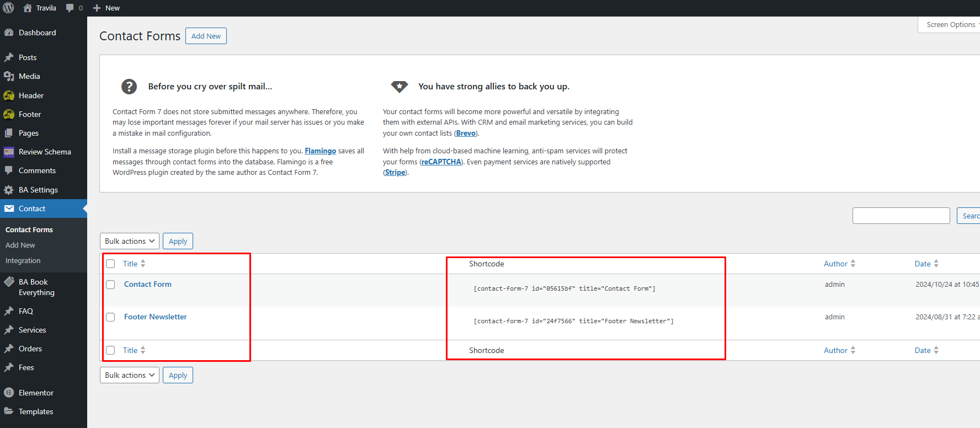Click the plus New icon in admin bar
980x428 pixels.
coord(97,8)
